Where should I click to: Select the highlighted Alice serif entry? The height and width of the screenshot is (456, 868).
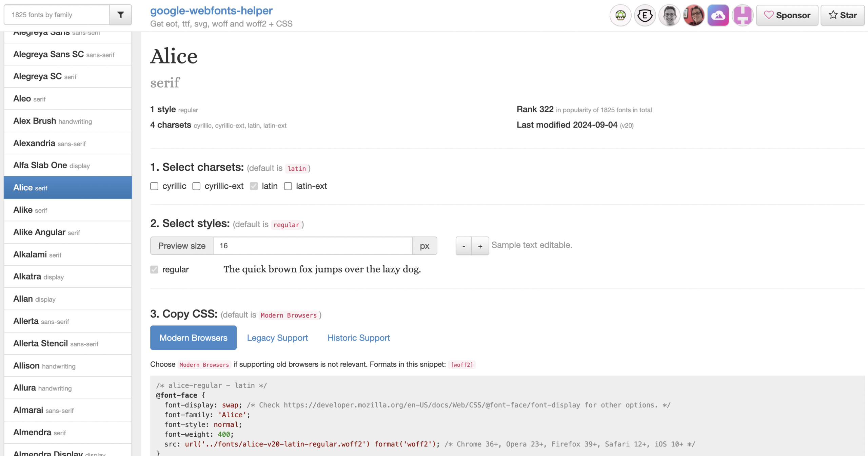(x=68, y=188)
